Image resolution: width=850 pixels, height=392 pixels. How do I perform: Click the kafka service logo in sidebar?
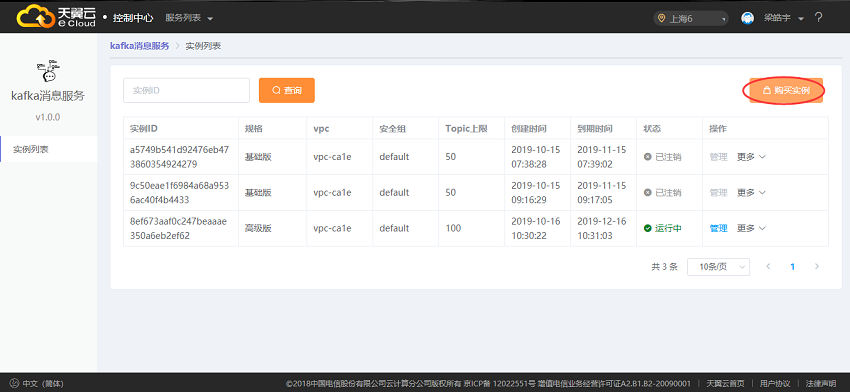(x=48, y=72)
